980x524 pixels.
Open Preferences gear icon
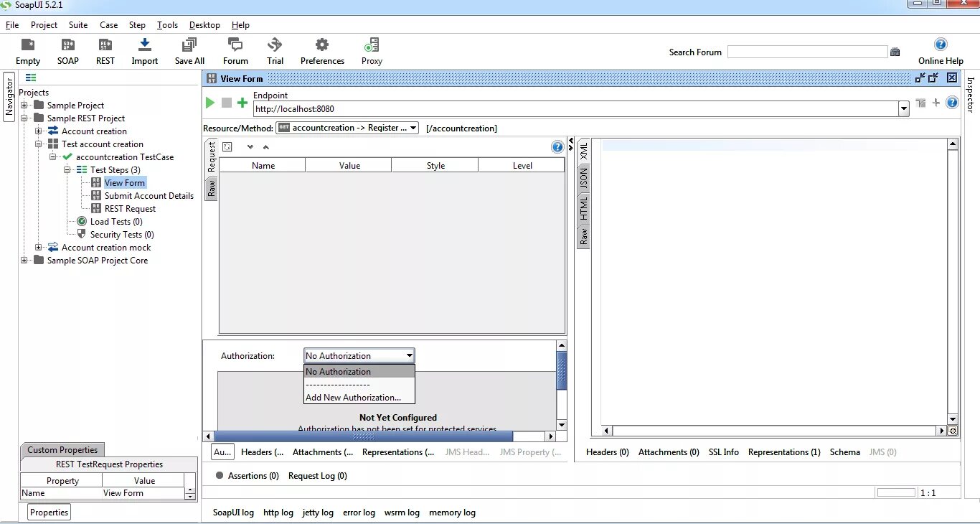coord(322,45)
